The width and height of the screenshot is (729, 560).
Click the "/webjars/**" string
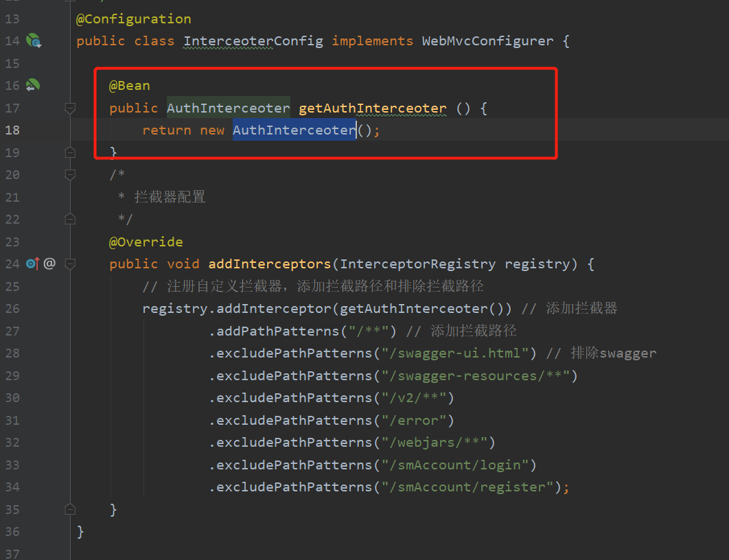[435, 443]
